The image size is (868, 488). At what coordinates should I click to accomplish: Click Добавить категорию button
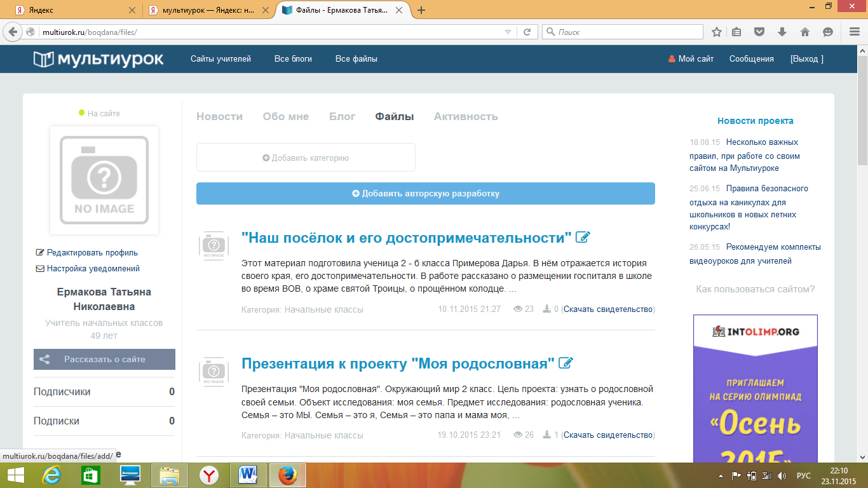click(306, 158)
